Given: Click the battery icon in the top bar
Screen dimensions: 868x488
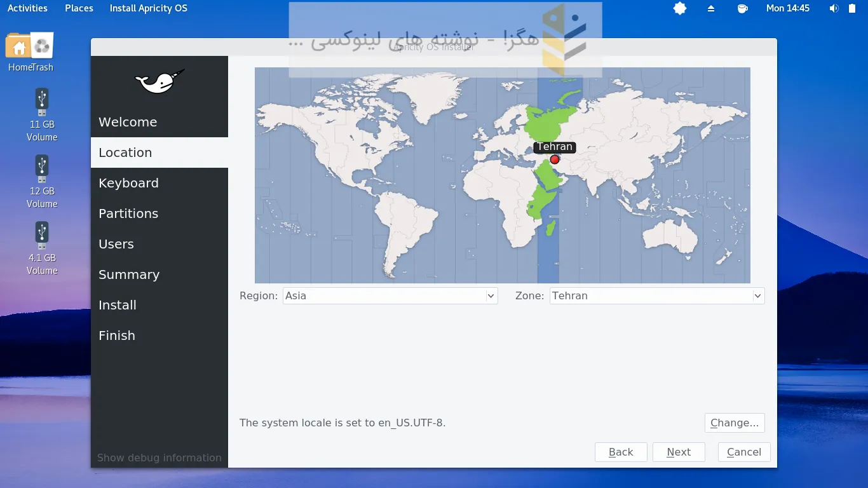Looking at the screenshot, I should [852, 8].
